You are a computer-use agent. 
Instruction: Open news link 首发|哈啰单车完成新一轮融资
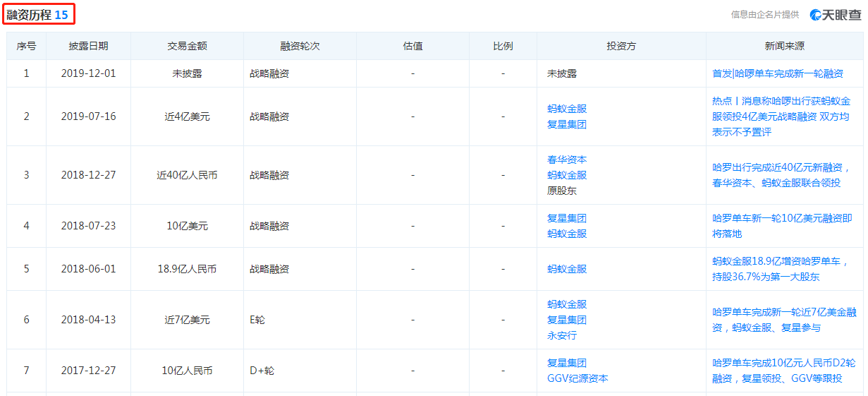coord(778,73)
